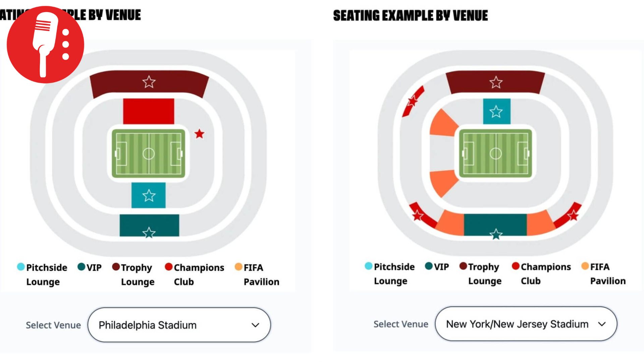
Task: Click the Pitchside Lounge star block in New York map
Action: point(496,111)
